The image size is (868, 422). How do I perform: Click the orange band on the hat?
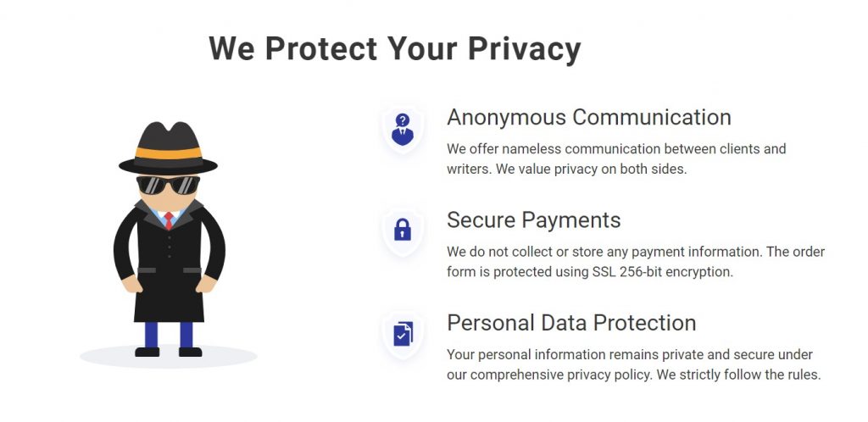[169, 153]
